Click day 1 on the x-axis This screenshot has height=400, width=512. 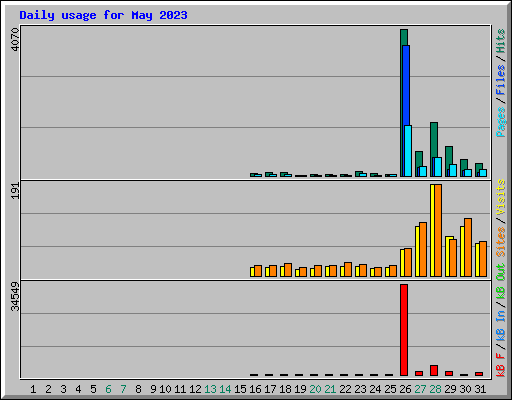(33, 389)
